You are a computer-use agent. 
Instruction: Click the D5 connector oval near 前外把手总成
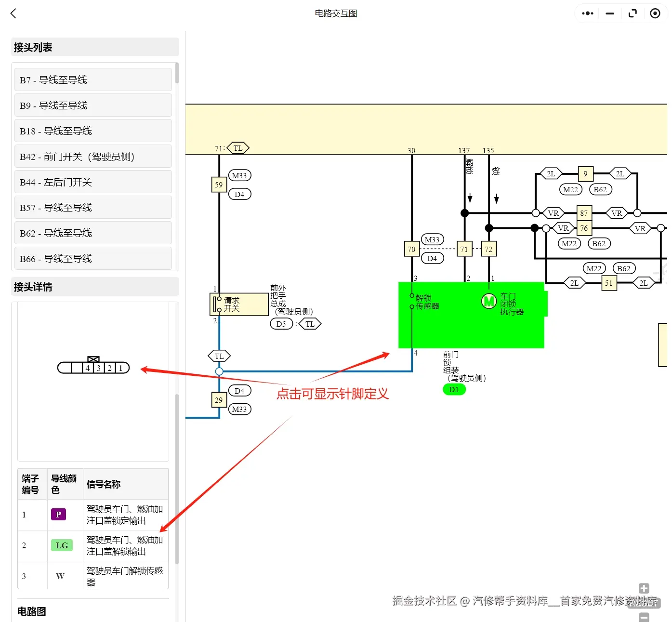pyautogui.click(x=281, y=324)
